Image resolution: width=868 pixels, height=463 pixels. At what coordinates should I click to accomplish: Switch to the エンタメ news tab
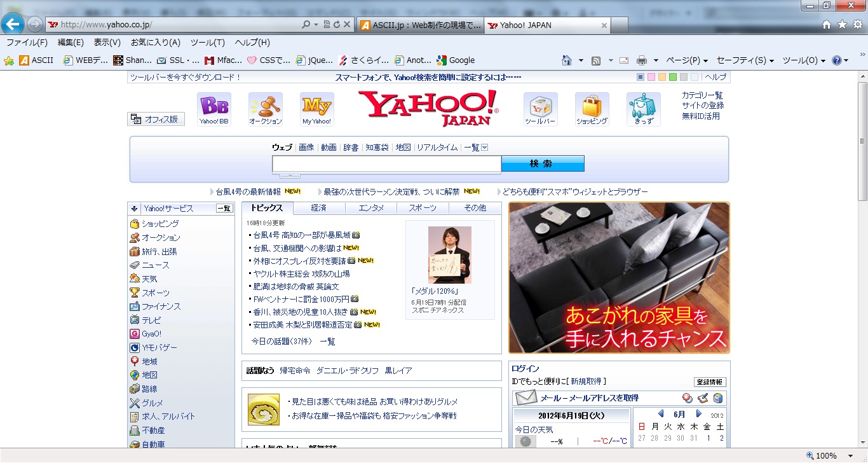click(371, 208)
